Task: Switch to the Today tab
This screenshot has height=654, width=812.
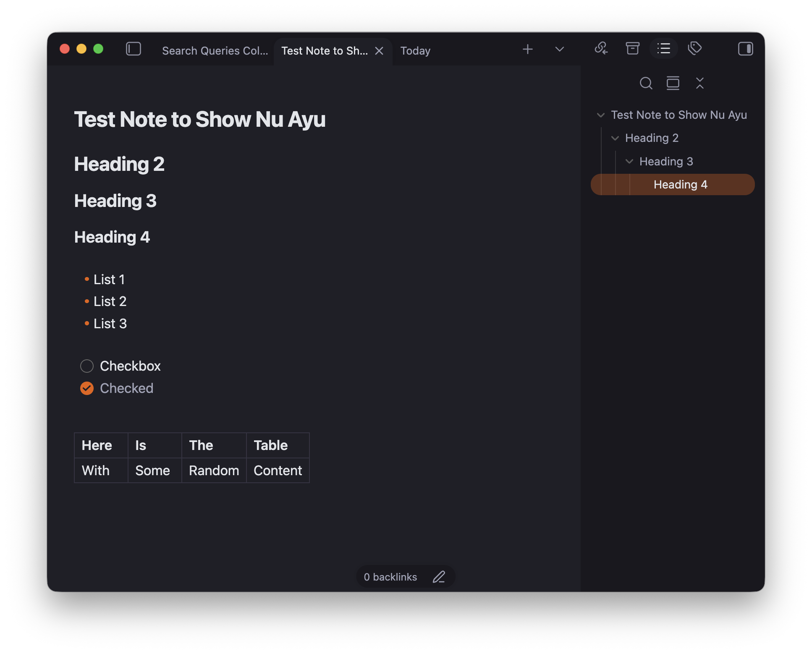Action: coord(415,51)
